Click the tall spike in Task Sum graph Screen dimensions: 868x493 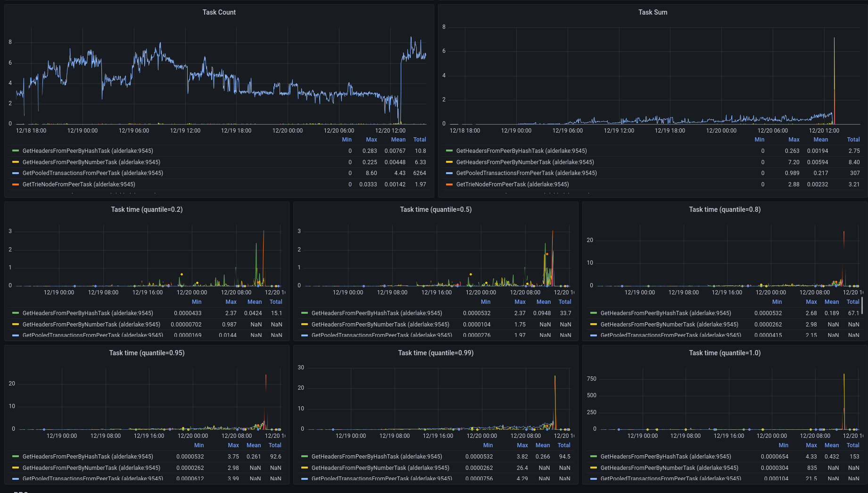[x=834, y=80]
